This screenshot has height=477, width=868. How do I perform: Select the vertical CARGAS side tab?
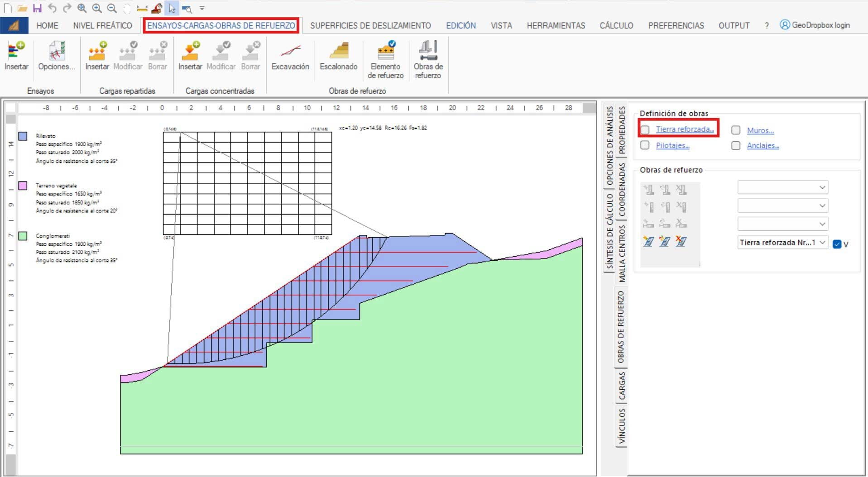(622, 386)
